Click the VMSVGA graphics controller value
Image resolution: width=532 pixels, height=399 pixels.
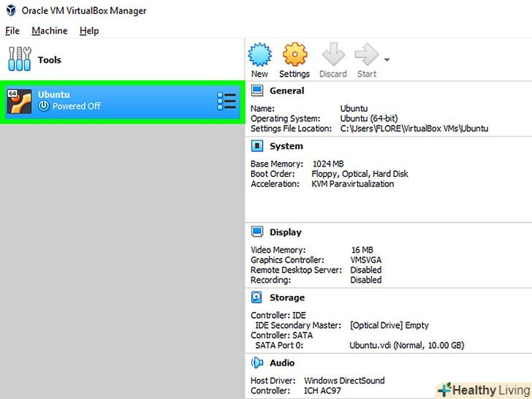pos(365,260)
